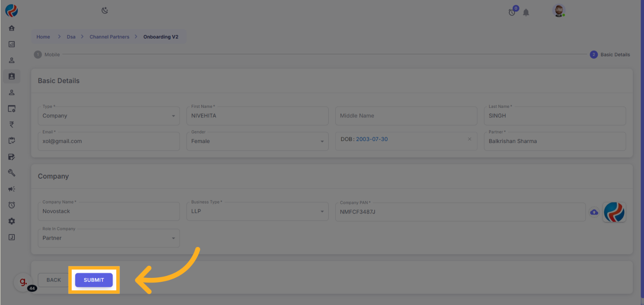Click the stopwatch timer icon
Viewport: 644px width, 305px height.
pos(512,12)
